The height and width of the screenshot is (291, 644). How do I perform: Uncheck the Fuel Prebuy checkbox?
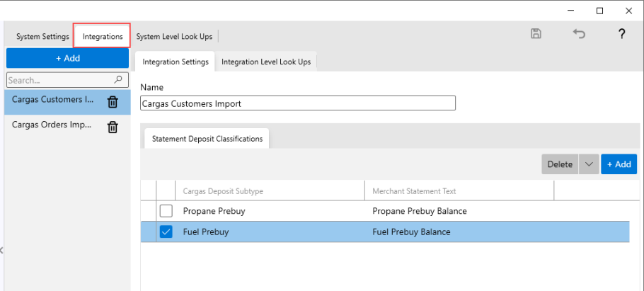coord(166,232)
